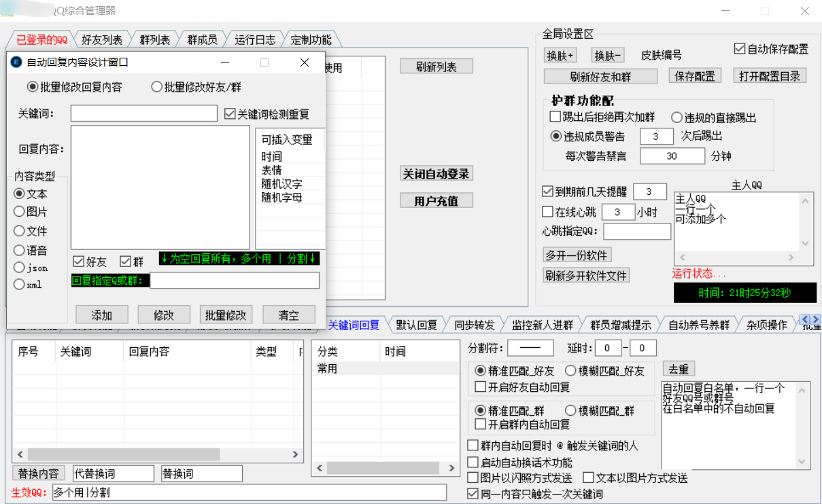822x504 pixels.
Task: Open the 好友列表 tab
Action: tap(102, 39)
